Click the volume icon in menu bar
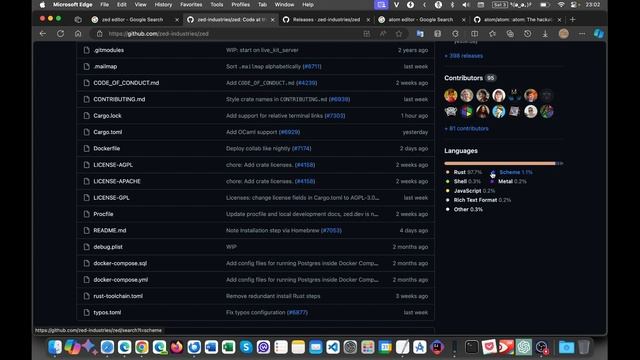Image resolution: width=640 pixels, height=360 pixels. tap(466, 4)
